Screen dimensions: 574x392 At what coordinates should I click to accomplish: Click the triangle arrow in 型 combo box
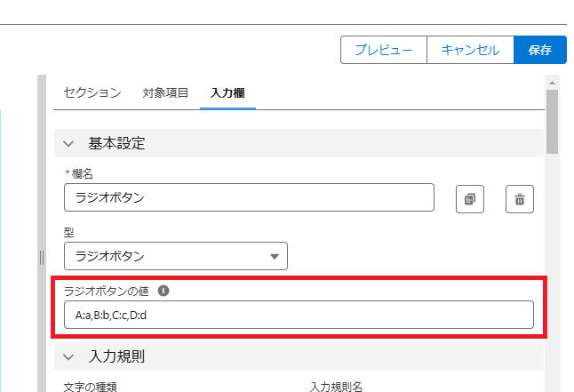(275, 257)
